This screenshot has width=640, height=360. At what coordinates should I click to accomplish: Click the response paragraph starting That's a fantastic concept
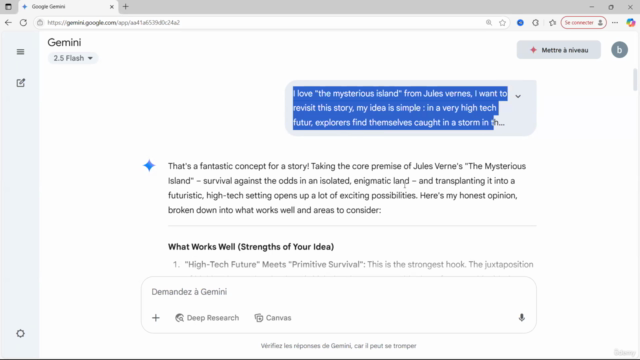pyautogui.click(x=347, y=188)
